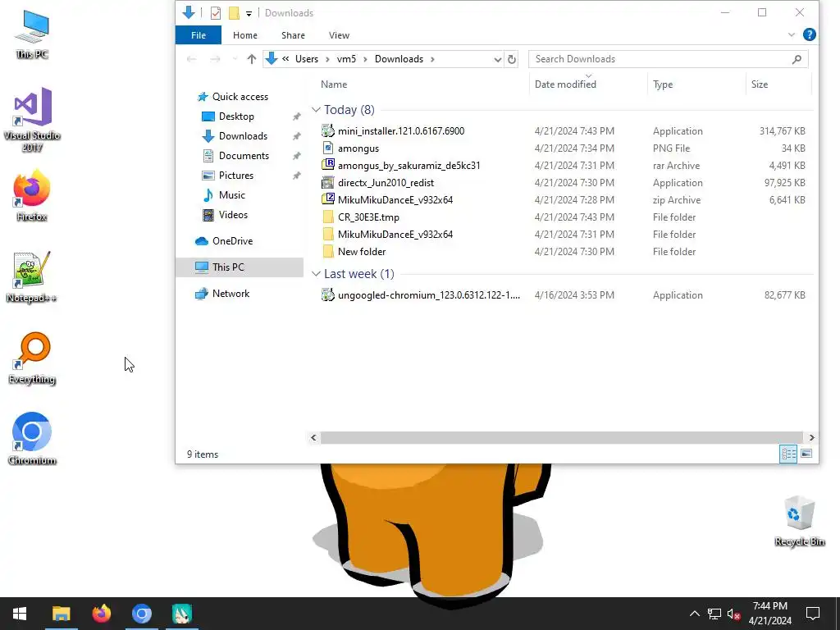Select OneDrive in navigation pane
840x630 pixels.
[x=232, y=241]
